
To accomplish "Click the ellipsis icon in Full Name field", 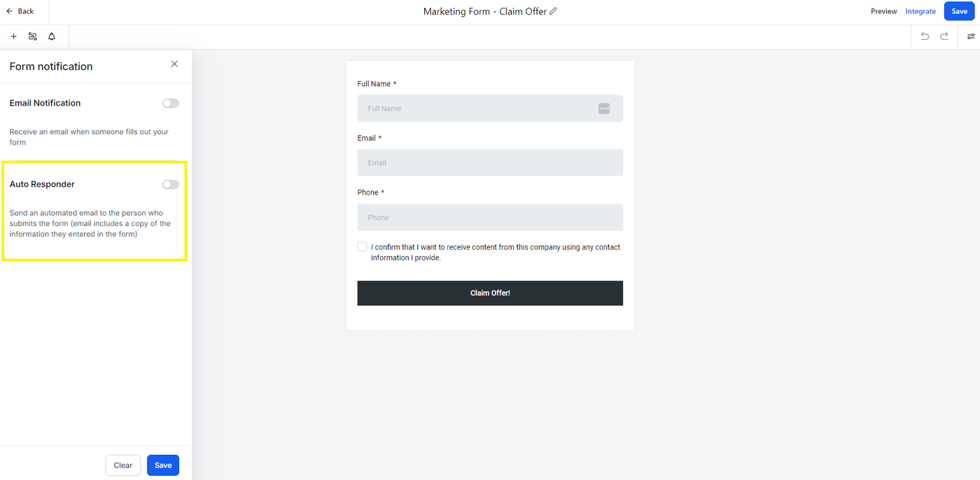I will coord(604,108).
